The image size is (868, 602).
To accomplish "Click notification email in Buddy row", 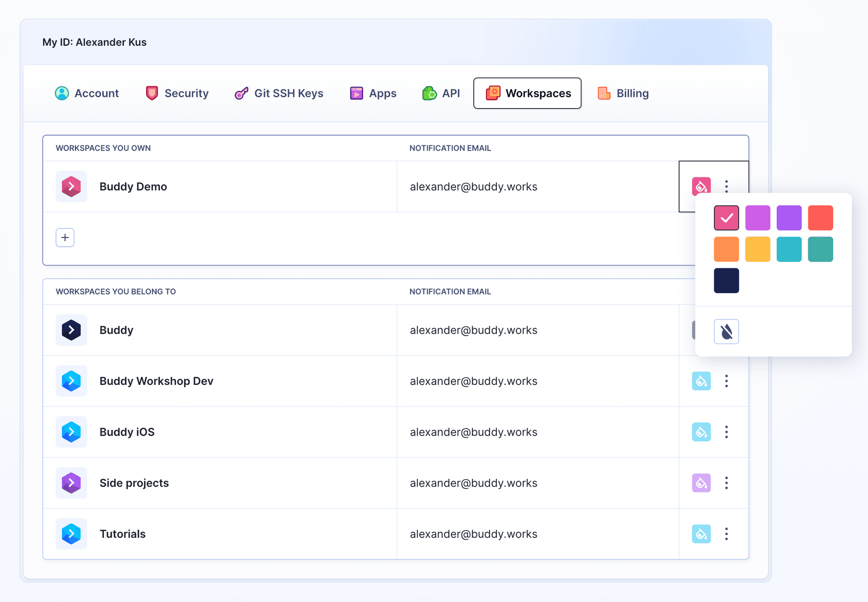I will [474, 330].
